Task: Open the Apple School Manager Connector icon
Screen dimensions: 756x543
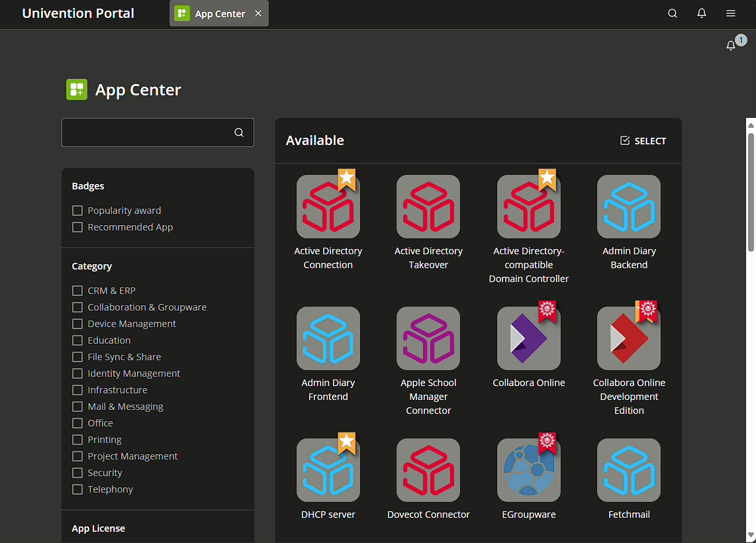Action: pos(428,338)
